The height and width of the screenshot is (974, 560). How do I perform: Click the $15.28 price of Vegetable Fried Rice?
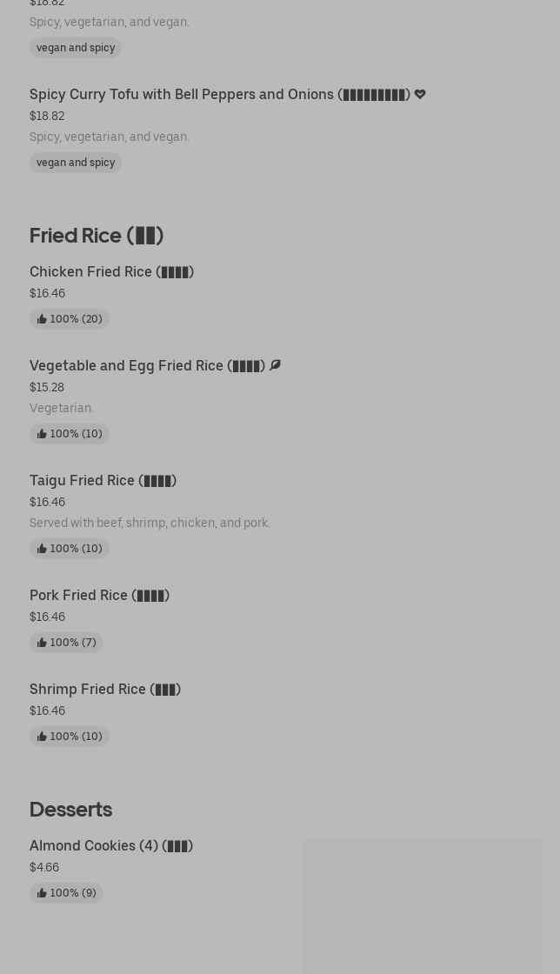47,387
